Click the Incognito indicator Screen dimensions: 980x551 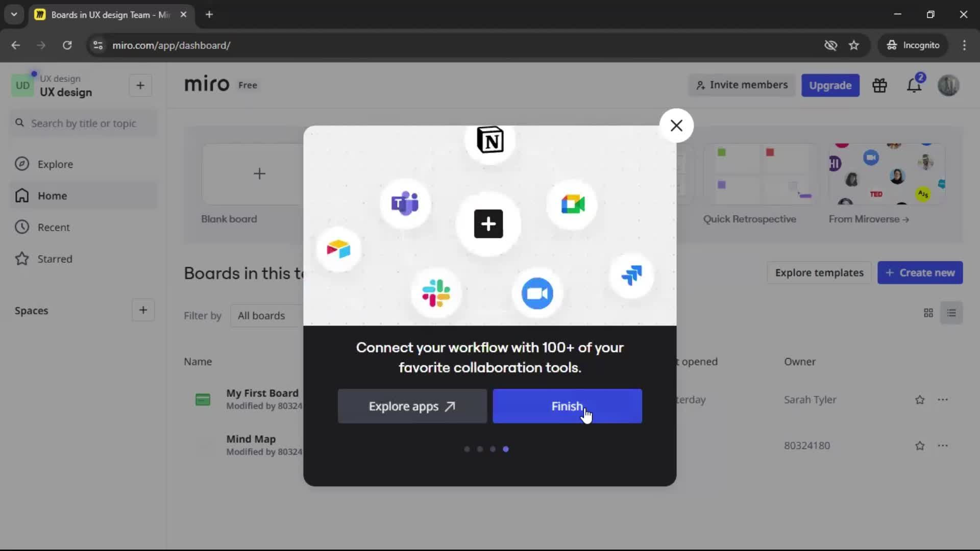(913, 45)
